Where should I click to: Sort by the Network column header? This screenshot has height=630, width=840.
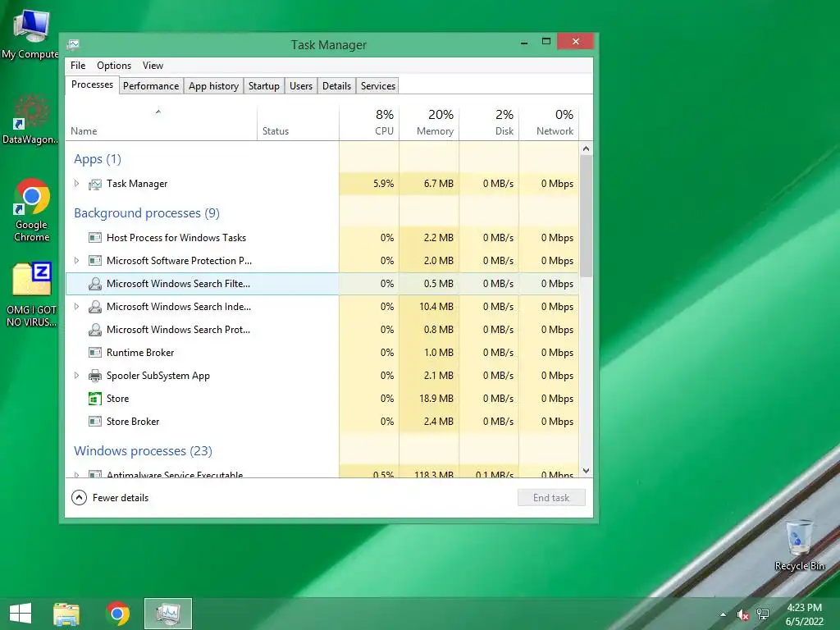549,123
